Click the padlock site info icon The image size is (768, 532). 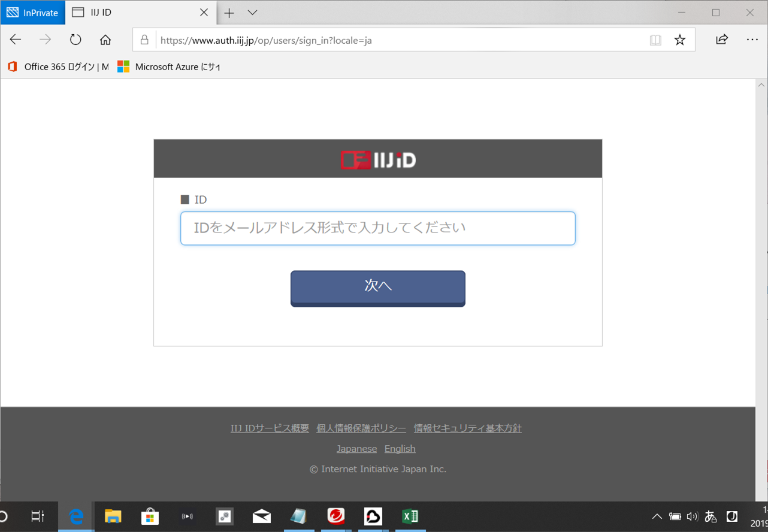coord(144,40)
